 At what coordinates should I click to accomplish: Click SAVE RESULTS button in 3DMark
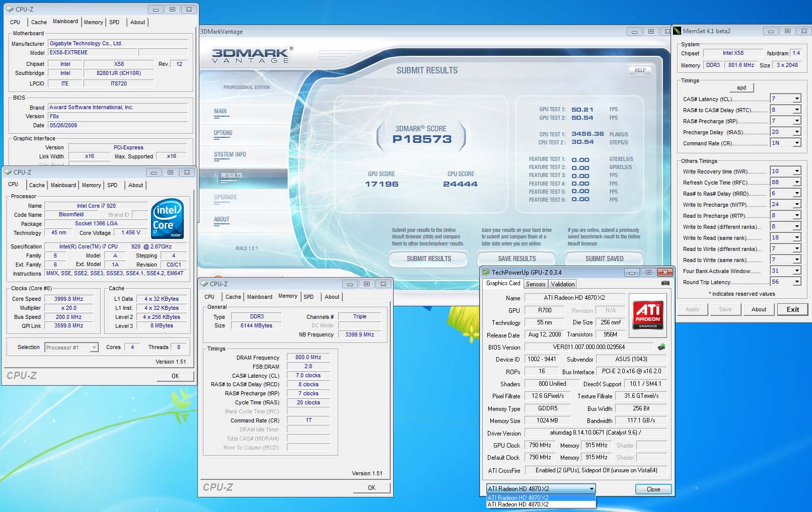516,259
